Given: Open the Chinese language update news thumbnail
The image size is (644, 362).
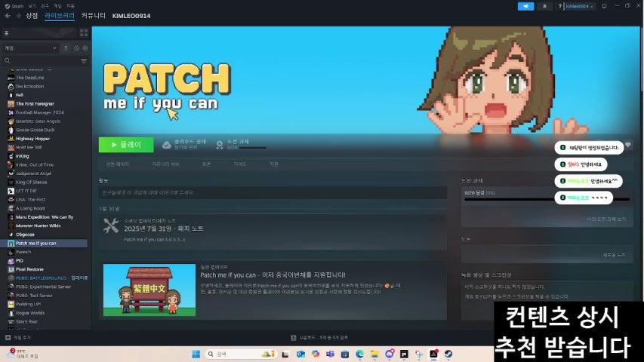Looking at the screenshot, I should point(149,290).
